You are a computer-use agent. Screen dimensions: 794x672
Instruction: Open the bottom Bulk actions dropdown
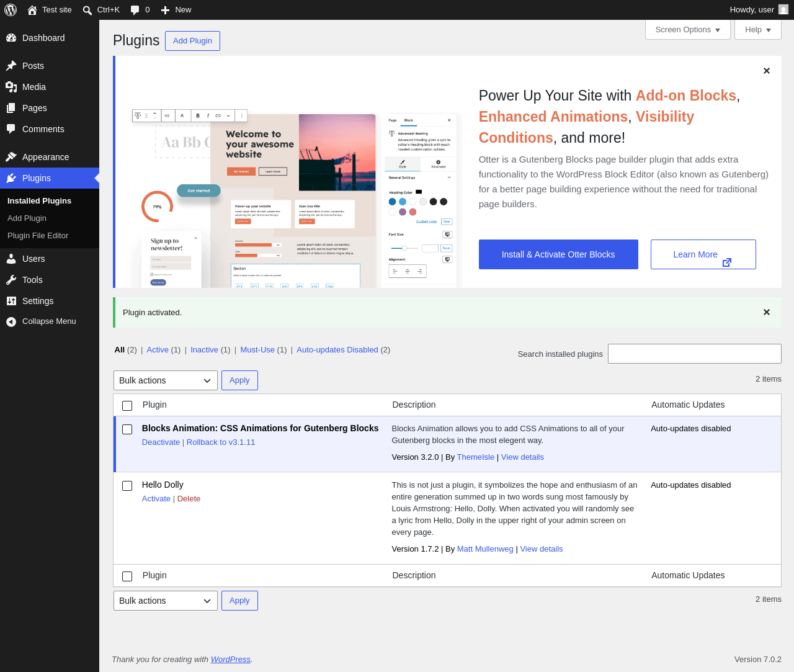point(166,601)
